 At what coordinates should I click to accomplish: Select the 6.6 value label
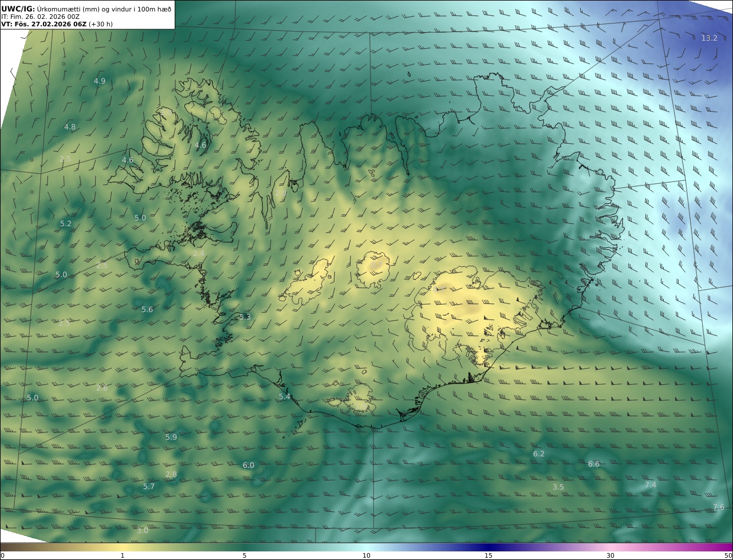coord(594,464)
